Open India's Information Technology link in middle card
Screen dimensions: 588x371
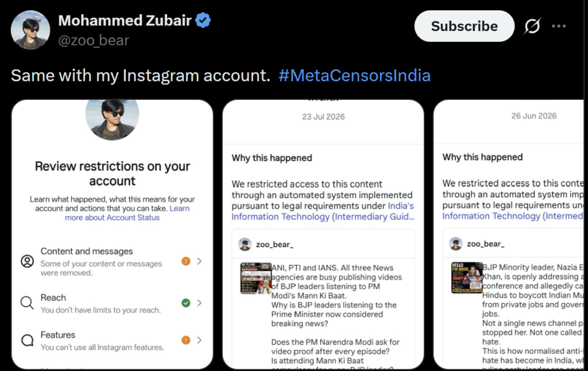323,211
